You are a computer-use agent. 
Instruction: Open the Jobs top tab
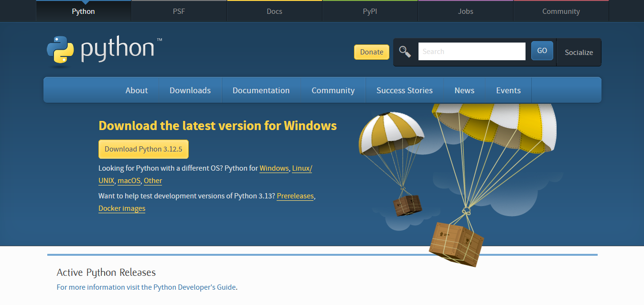(x=465, y=11)
